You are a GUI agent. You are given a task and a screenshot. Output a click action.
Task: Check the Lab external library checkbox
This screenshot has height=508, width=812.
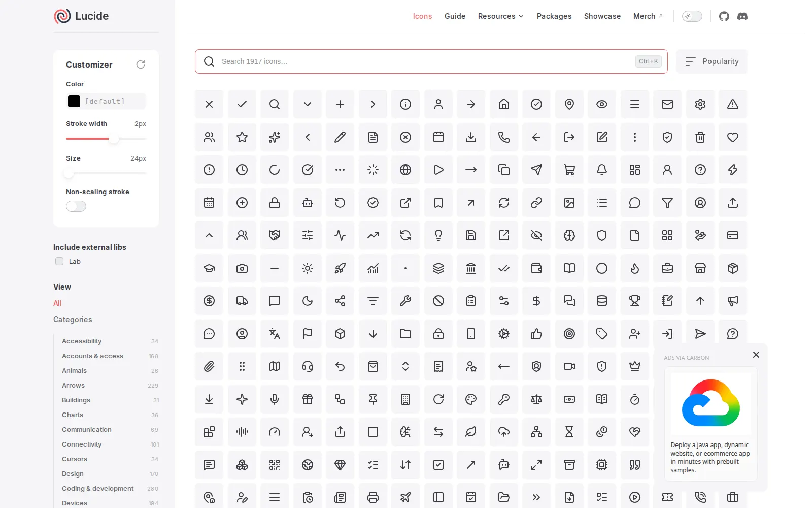pos(59,261)
